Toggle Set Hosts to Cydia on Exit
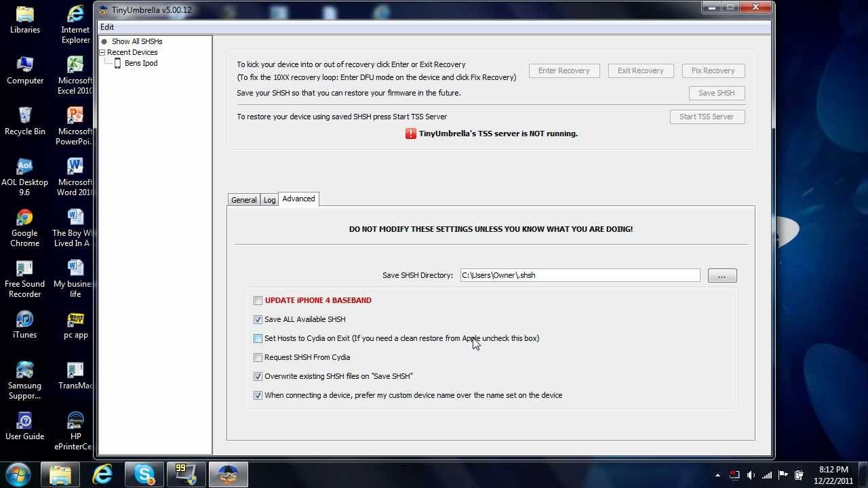The width and height of the screenshot is (868, 488). (258, 338)
